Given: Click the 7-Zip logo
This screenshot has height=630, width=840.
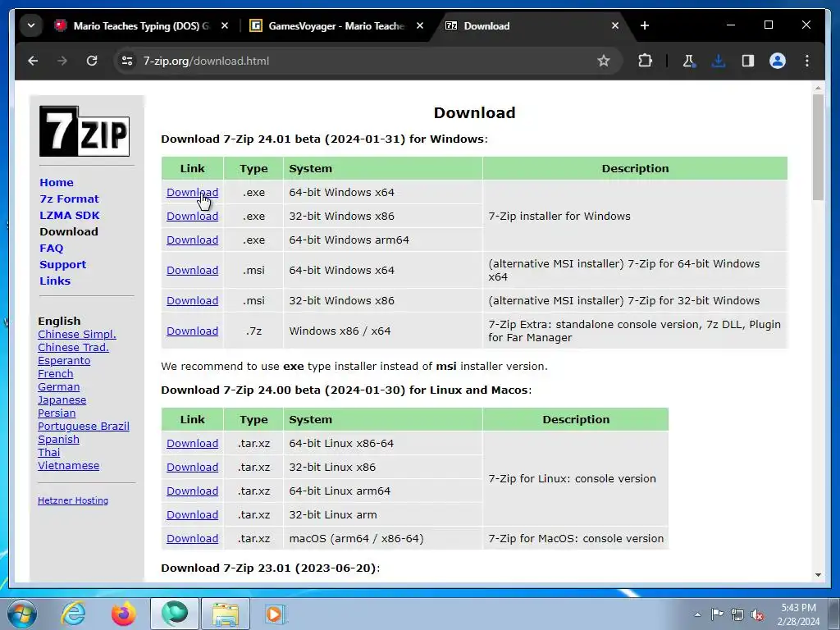Looking at the screenshot, I should (x=84, y=131).
